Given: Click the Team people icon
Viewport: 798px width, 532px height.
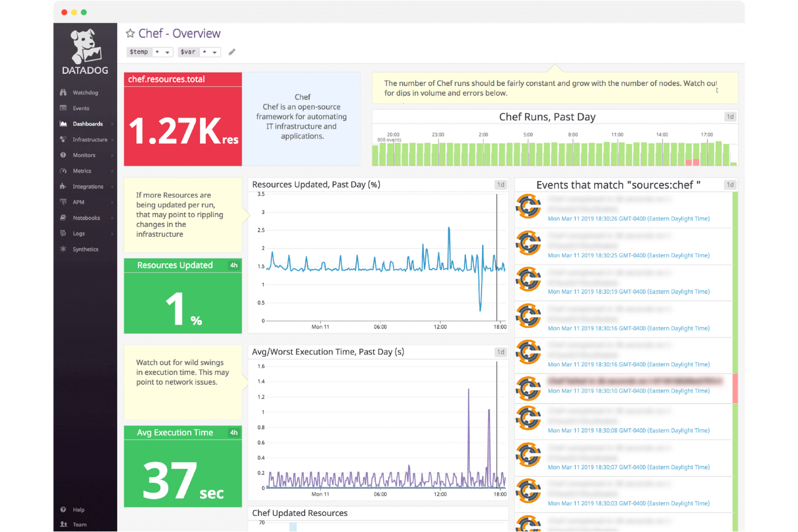Looking at the screenshot, I should (x=64, y=524).
